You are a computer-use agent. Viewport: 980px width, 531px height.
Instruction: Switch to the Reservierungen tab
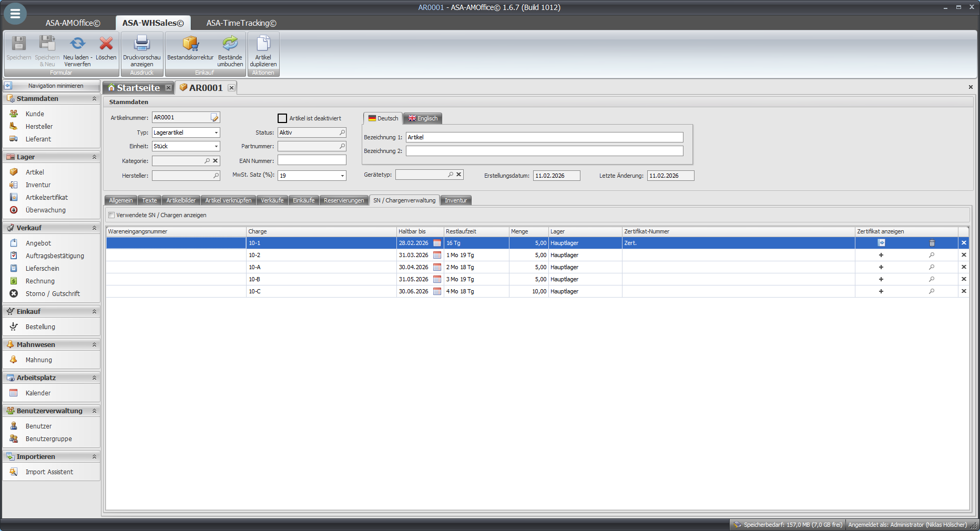[x=343, y=200]
